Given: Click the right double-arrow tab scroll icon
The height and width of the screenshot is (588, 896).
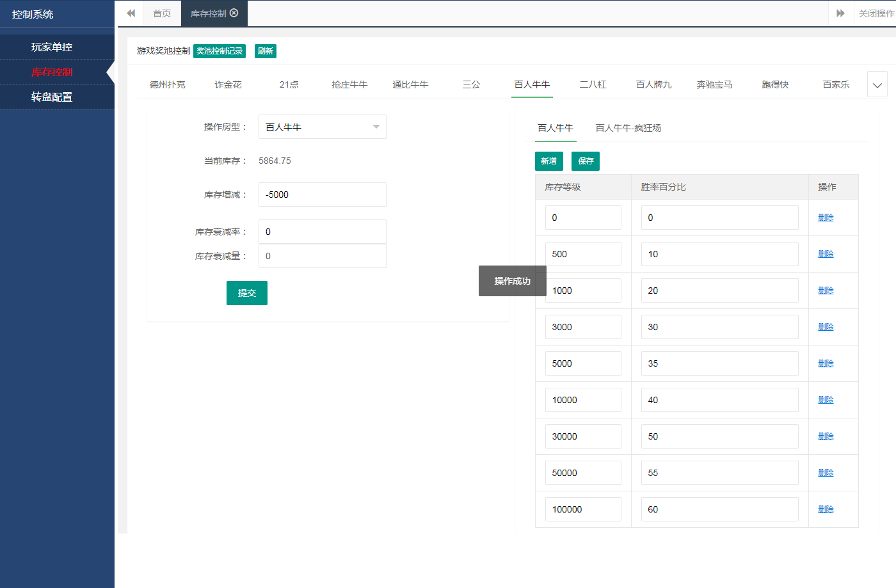Looking at the screenshot, I should pos(840,13).
